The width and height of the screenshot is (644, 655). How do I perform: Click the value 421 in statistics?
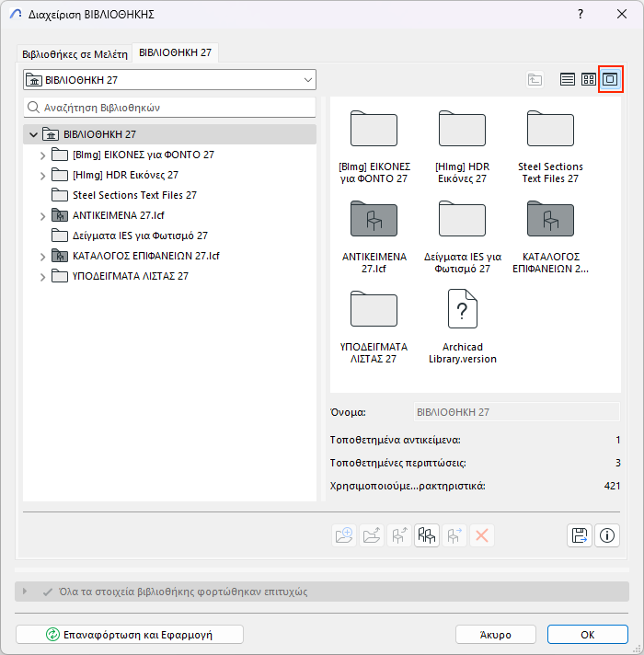pos(612,486)
